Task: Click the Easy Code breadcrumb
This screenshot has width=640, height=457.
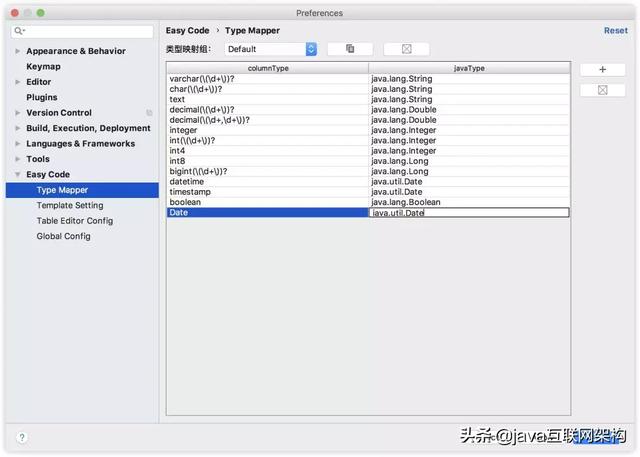Action: (187, 31)
